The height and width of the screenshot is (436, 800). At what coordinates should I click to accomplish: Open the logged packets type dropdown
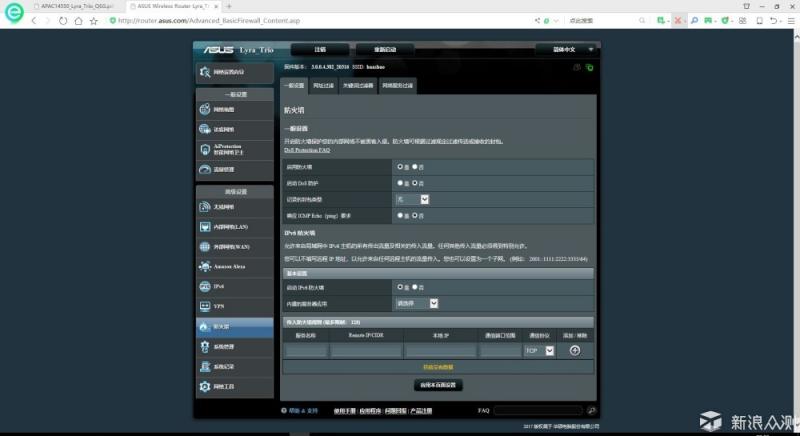[x=412, y=199]
